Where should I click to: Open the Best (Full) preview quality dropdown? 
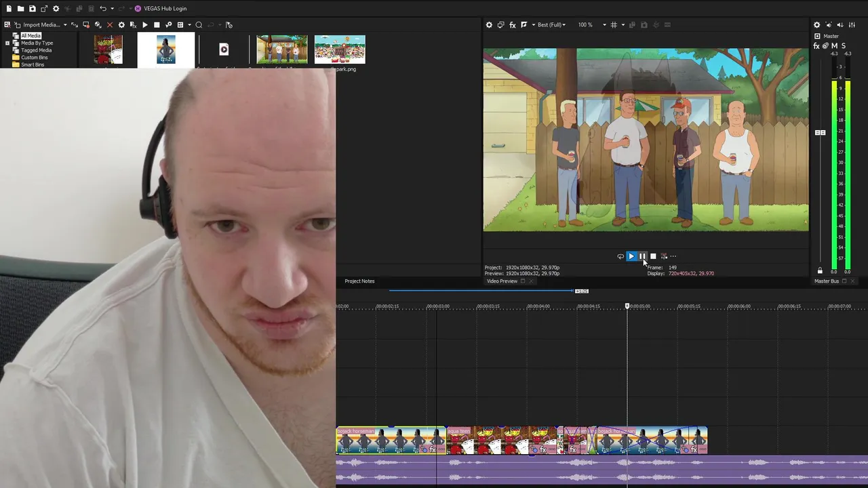(x=551, y=25)
